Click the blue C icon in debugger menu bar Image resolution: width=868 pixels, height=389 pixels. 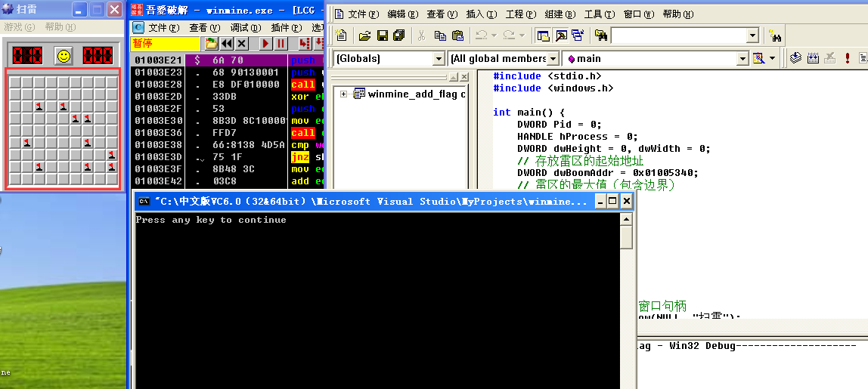[x=138, y=27]
